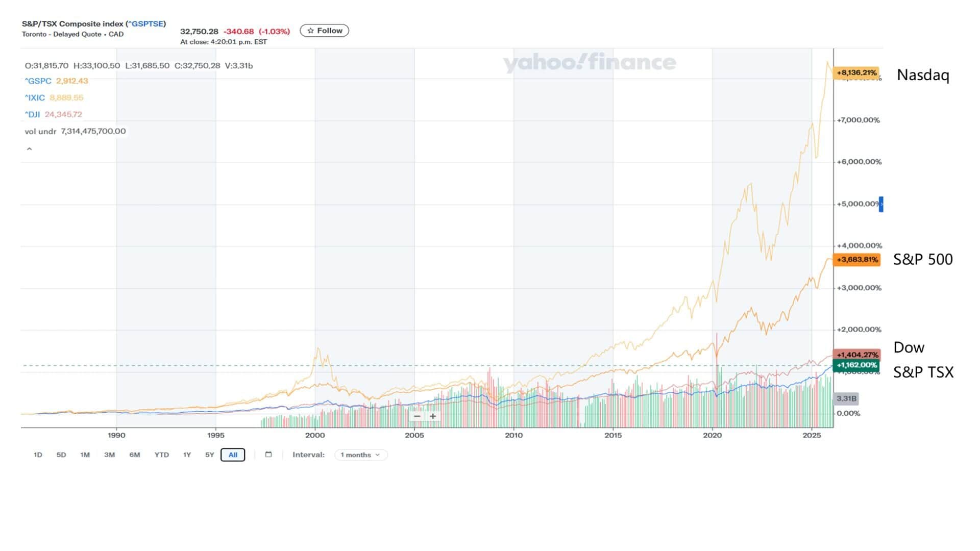Click the green +1,162.00% TSX label
The image size is (980, 551).
pyautogui.click(x=856, y=365)
